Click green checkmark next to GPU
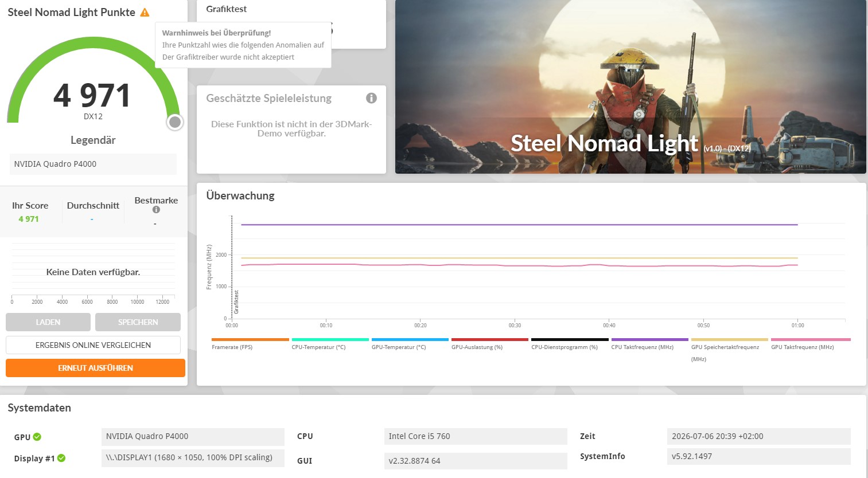The image size is (868, 478). [x=37, y=437]
